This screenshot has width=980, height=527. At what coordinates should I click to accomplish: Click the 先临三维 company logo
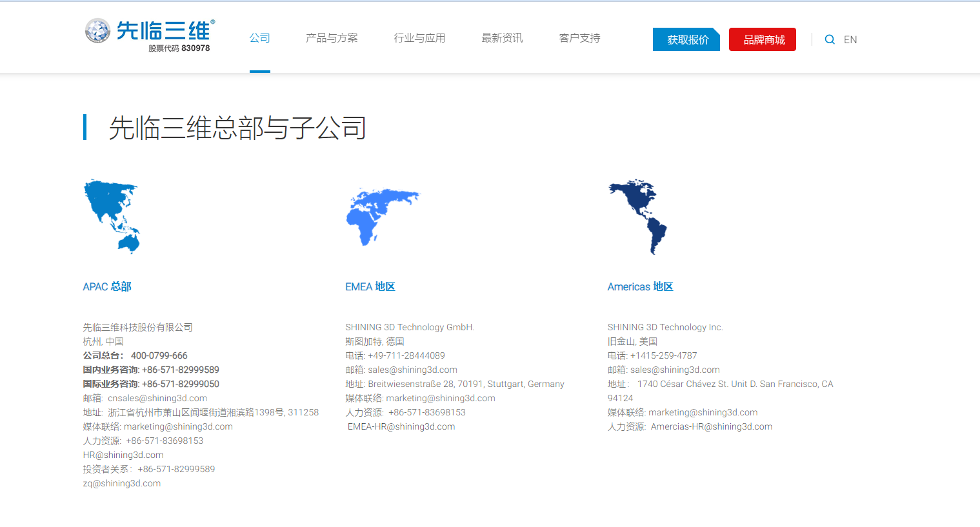(x=148, y=32)
